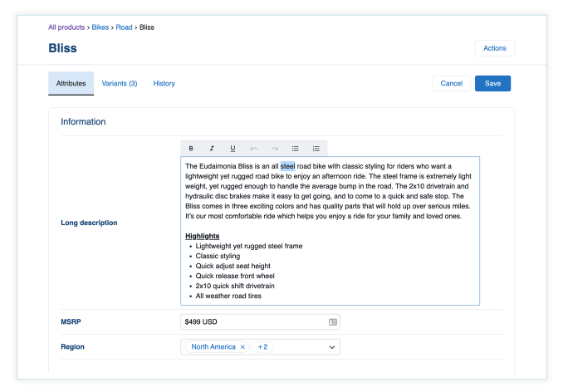This screenshot has height=392, width=563.
Task: Undo the last edit in description
Action: (253, 149)
